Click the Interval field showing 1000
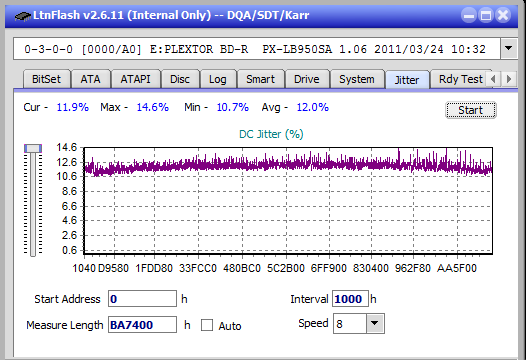The width and height of the screenshot is (526, 360). pyautogui.click(x=350, y=299)
